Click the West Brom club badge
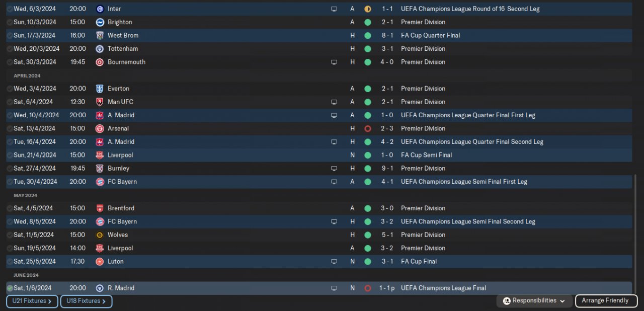Image resolution: width=644 pixels, height=311 pixels. [x=100, y=35]
